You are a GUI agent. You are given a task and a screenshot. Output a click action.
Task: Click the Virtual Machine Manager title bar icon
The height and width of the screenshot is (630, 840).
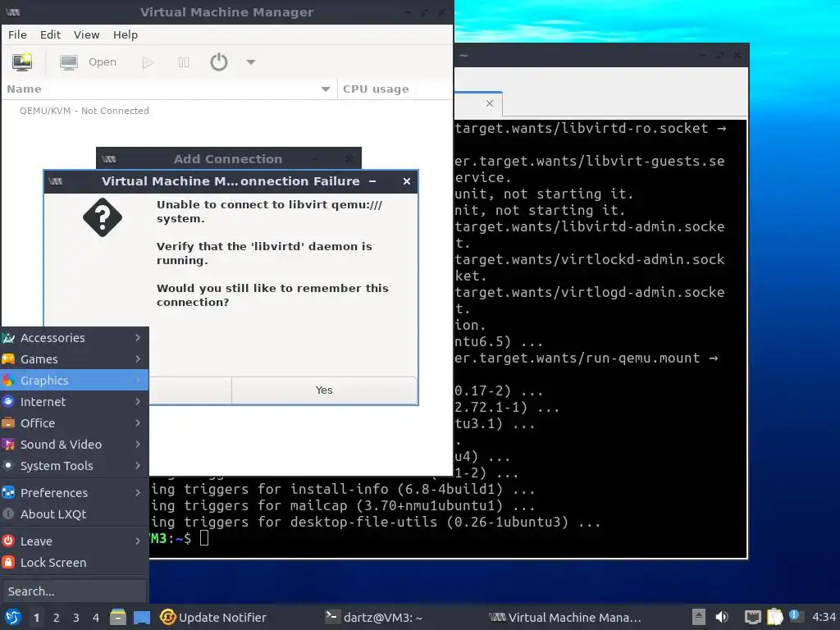(13, 12)
